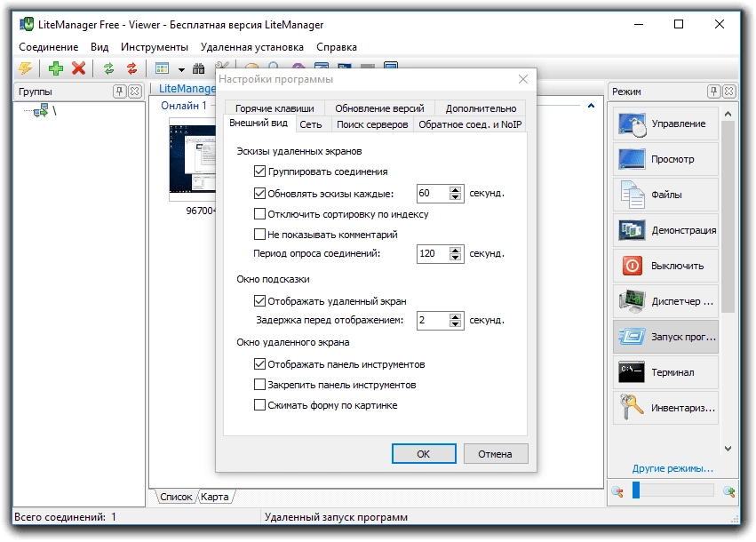The width and height of the screenshot is (756, 542).
Task: Click the thumbnail zoom slider
Action: (674, 490)
